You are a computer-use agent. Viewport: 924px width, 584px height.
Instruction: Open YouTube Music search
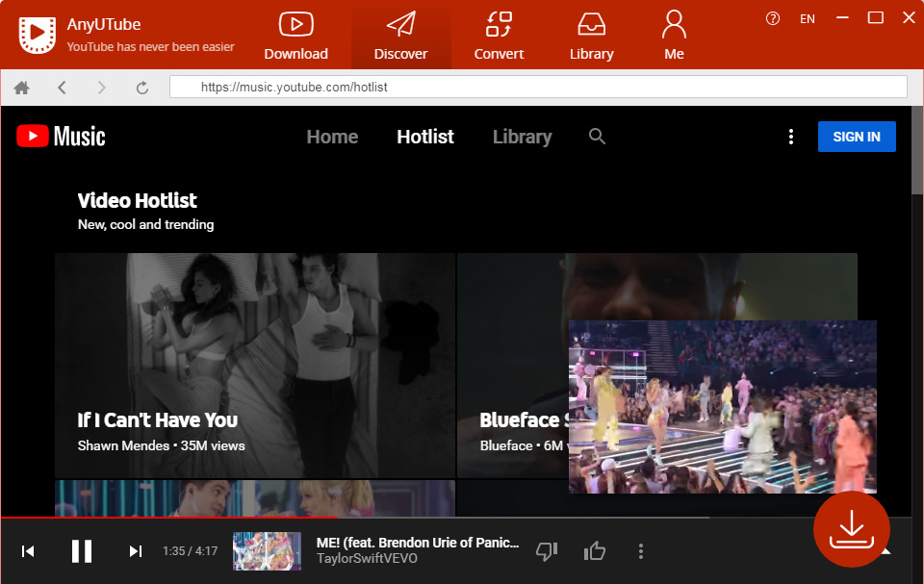click(x=597, y=136)
